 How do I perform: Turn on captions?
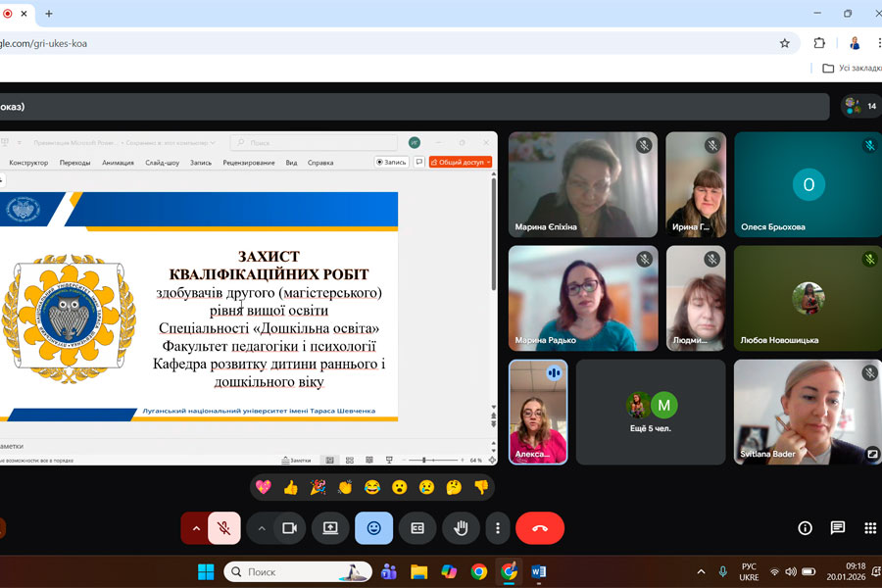click(x=417, y=528)
